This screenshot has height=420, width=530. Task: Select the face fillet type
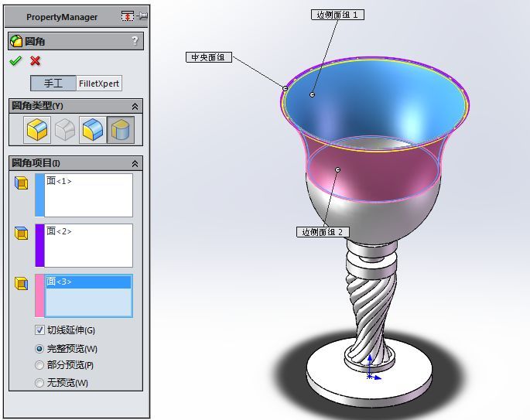pos(93,130)
